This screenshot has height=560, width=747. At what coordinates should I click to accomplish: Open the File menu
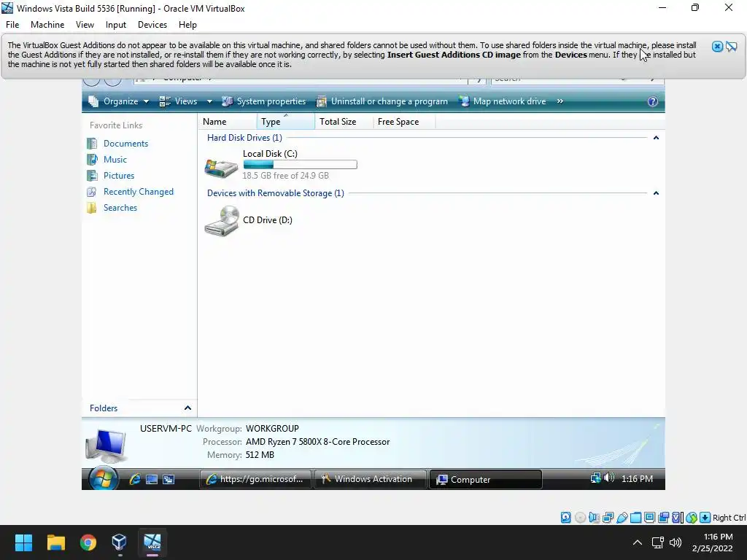pyautogui.click(x=12, y=25)
